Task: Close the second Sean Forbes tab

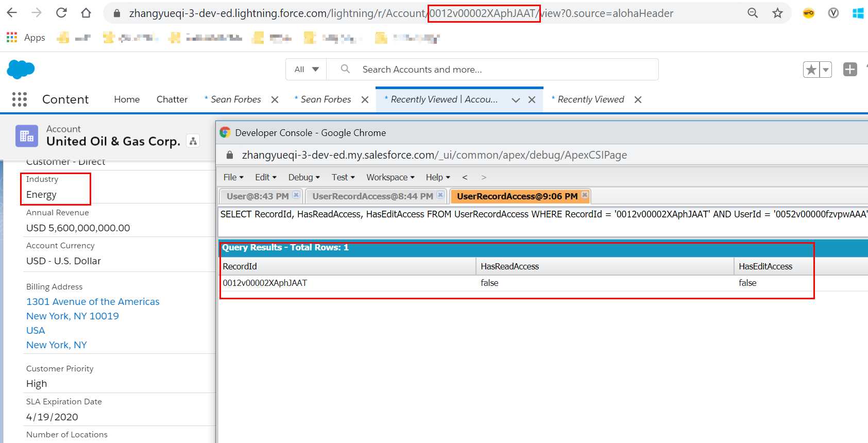Action: (365, 99)
